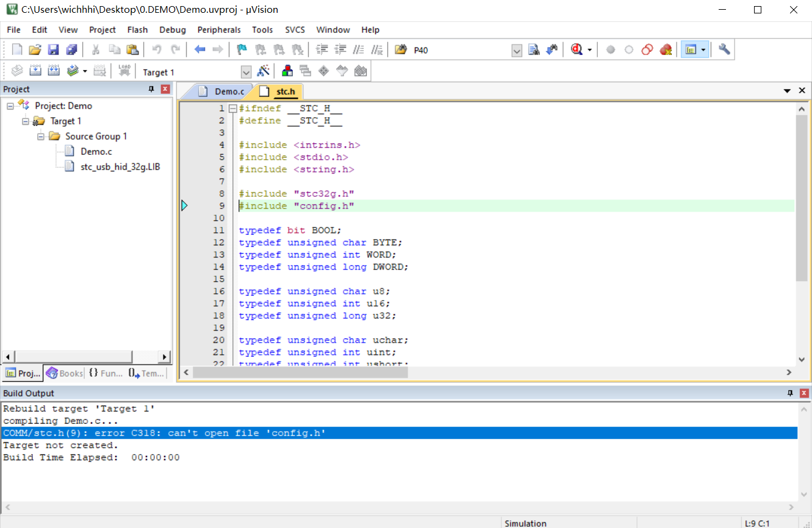Viewport: 812px width, 528px height.
Task: Redo the last undone edit
Action: click(x=175, y=50)
